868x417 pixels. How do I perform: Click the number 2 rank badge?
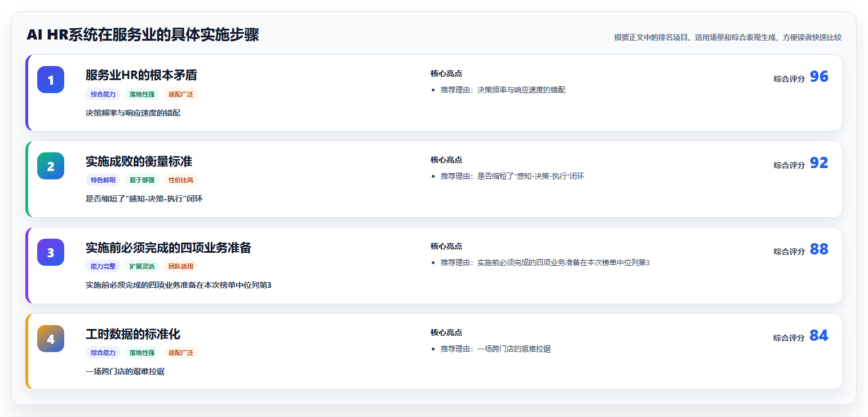click(51, 166)
